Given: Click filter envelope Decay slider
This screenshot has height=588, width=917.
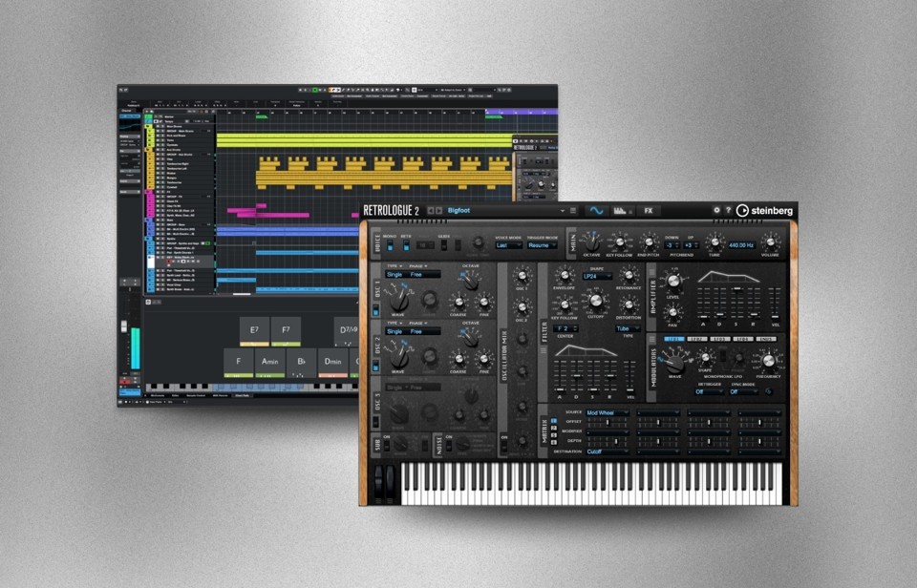Looking at the screenshot, I should pyautogui.click(x=577, y=374).
